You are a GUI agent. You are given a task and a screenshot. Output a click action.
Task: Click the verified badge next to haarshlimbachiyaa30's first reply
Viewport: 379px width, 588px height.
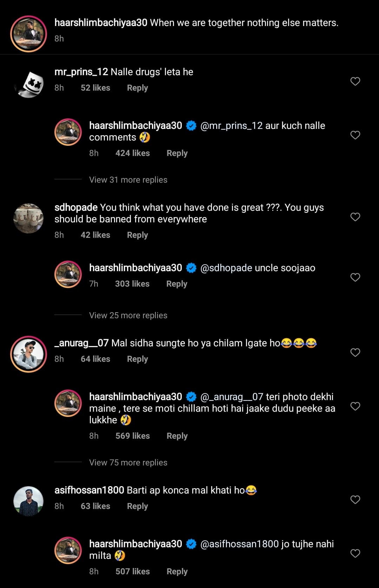click(x=191, y=125)
